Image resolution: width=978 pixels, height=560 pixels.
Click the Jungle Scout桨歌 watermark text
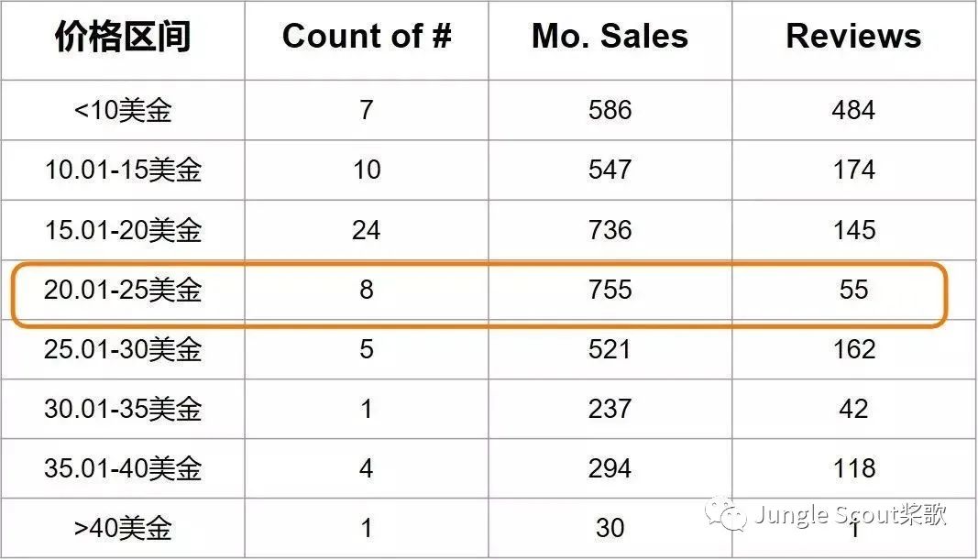click(851, 515)
